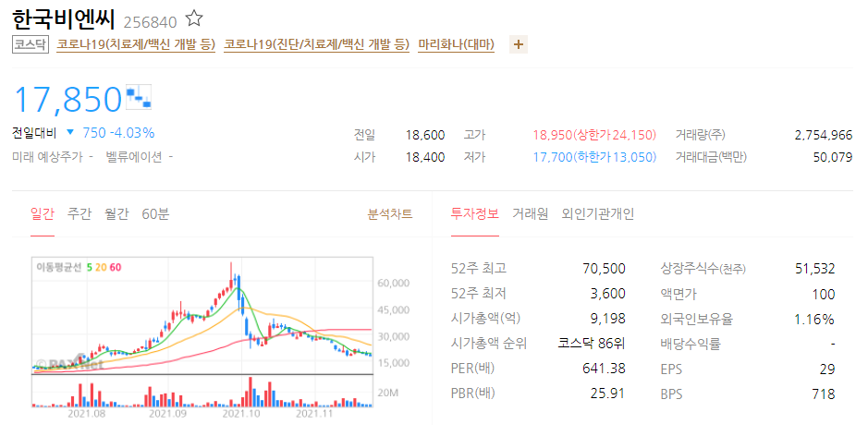Click EPS value 29
Viewport: 868px width, 436px height.
click(x=827, y=369)
